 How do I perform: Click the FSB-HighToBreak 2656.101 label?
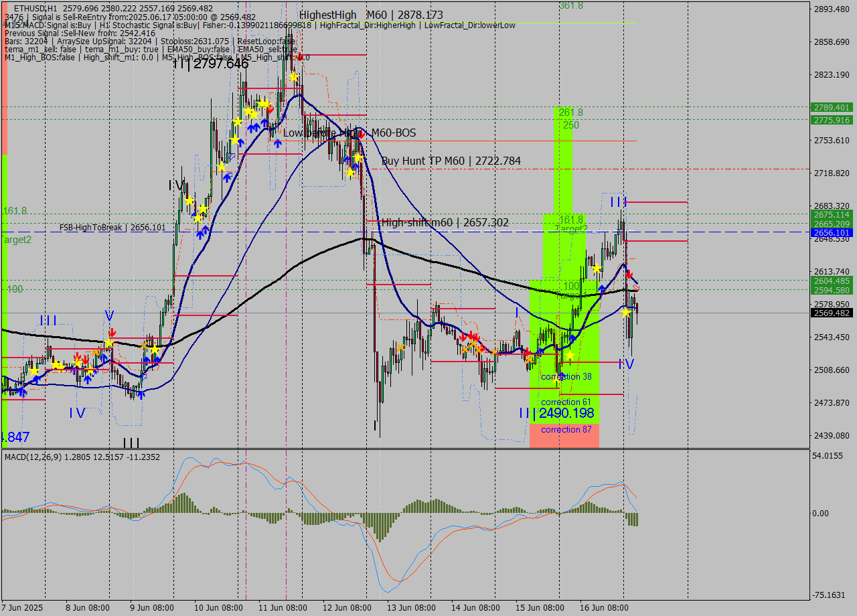[x=112, y=228]
